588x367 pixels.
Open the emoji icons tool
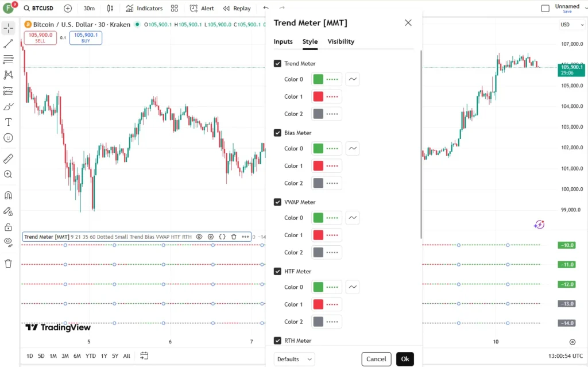click(8, 138)
